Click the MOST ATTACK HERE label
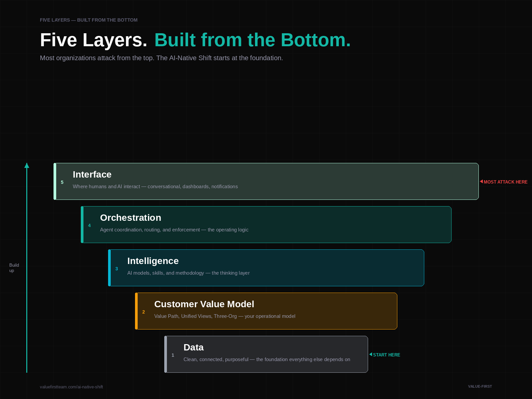Viewport: 532px width, 399px height. (x=505, y=182)
